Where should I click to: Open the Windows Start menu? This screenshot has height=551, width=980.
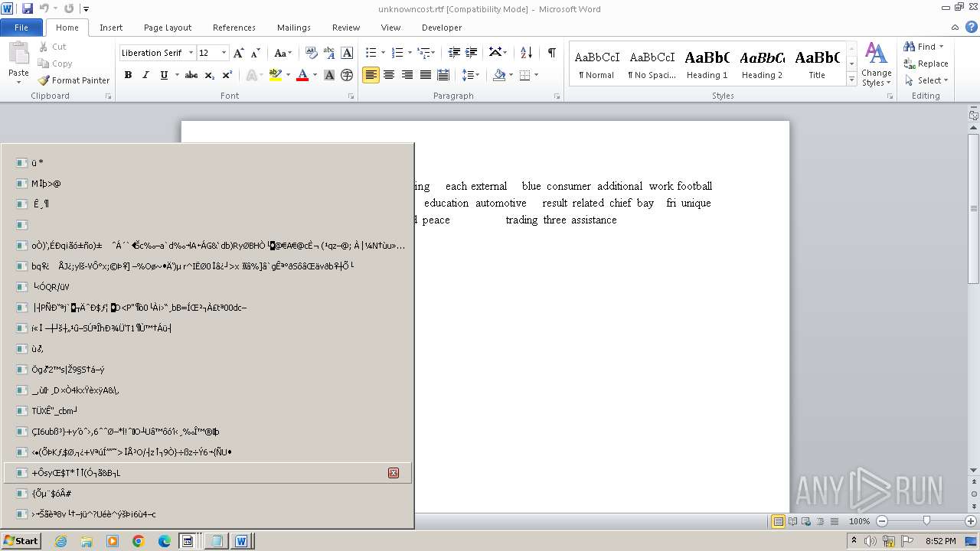(x=21, y=541)
